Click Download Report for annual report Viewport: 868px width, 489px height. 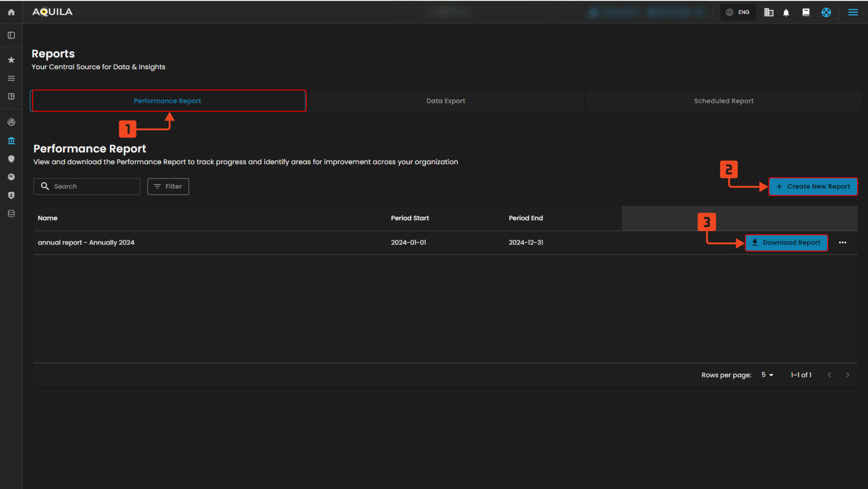(x=786, y=242)
